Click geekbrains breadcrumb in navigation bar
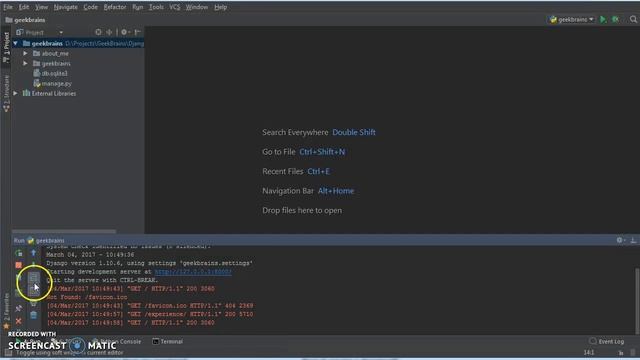 click(x=25, y=20)
